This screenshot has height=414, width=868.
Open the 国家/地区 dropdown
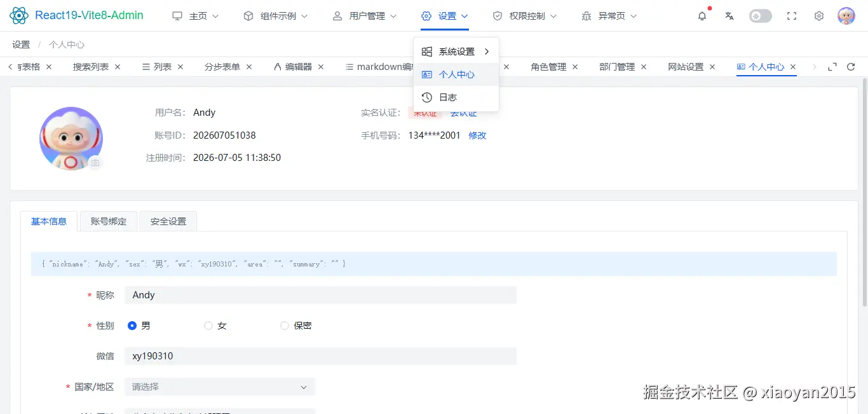220,387
